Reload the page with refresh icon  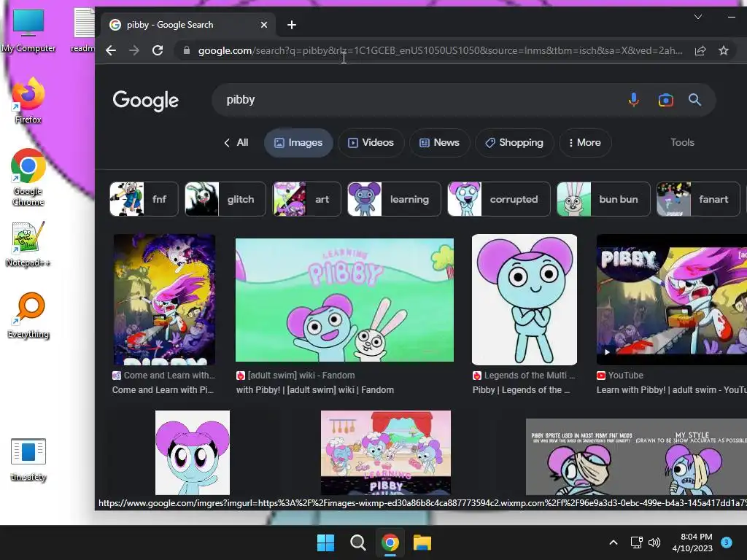click(x=158, y=50)
